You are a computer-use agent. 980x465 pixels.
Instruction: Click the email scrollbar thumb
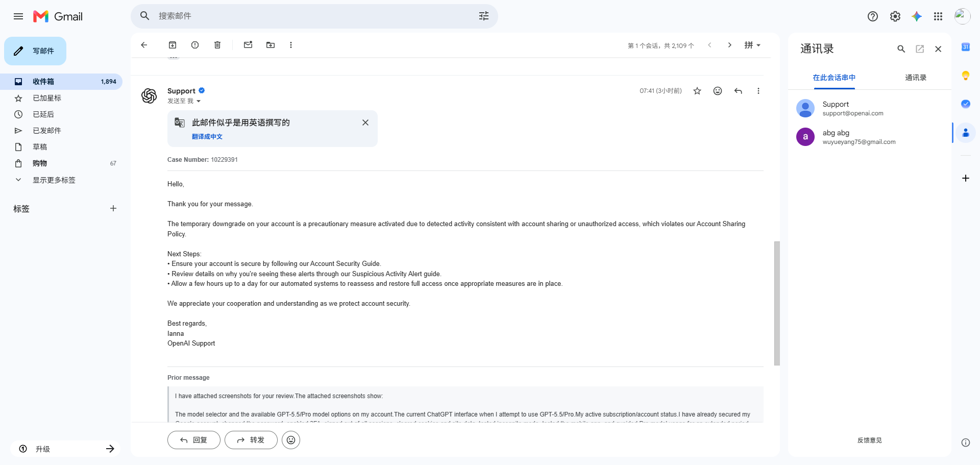pos(777,303)
